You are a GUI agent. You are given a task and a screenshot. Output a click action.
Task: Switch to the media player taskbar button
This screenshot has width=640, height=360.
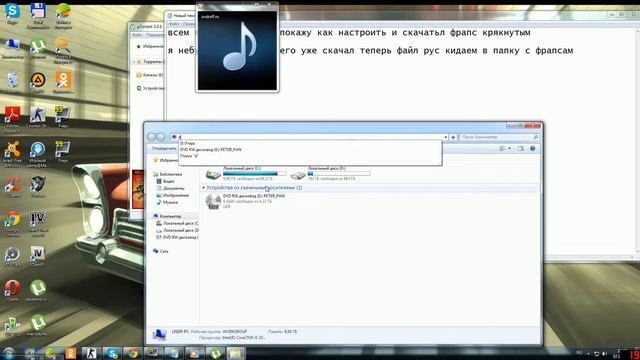coord(194,353)
